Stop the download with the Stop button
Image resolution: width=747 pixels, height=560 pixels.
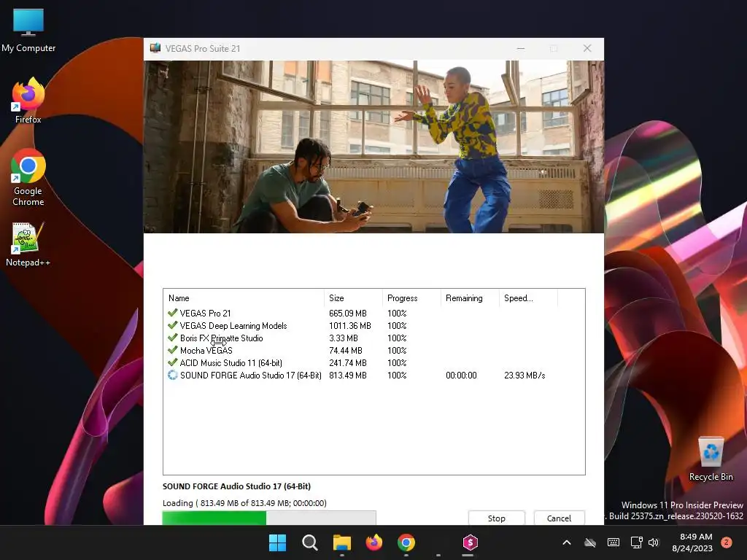[496, 518]
